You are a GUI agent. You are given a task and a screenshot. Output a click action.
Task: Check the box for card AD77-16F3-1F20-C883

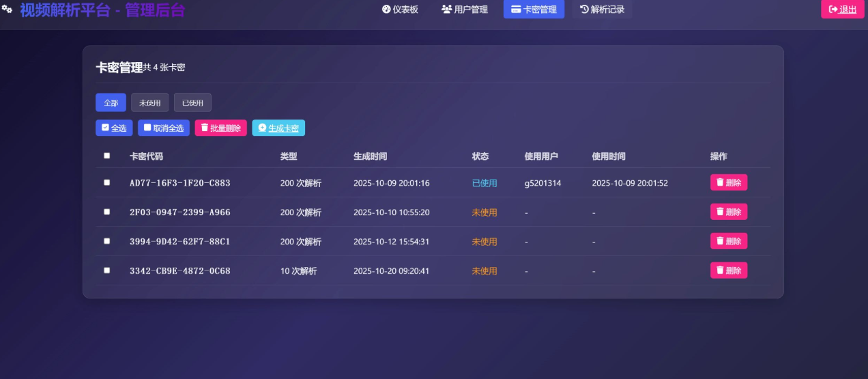(x=106, y=182)
